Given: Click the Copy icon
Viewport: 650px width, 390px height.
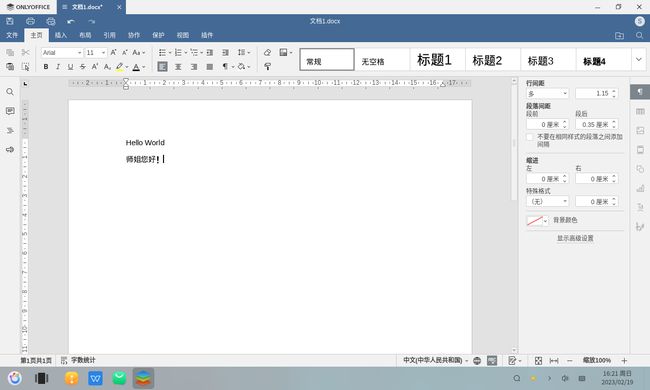Looking at the screenshot, I should point(10,53).
